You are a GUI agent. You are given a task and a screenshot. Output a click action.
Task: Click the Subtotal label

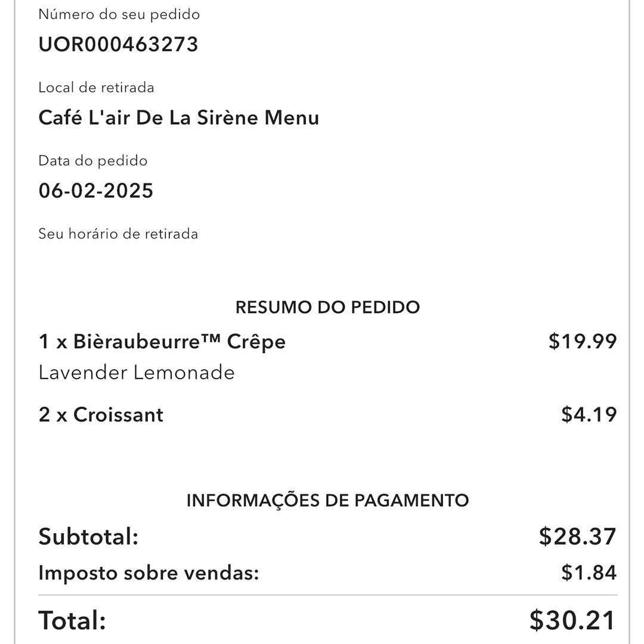click(x=88, y=537)
